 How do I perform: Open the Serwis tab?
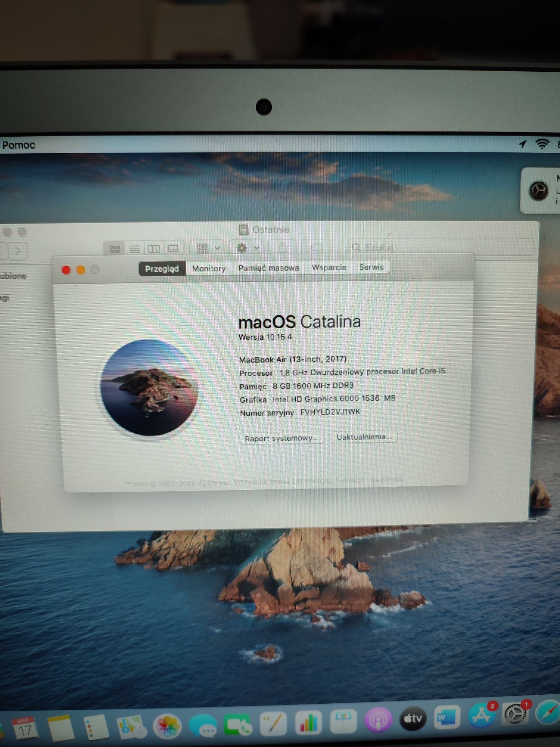click(x=371, y=267)
